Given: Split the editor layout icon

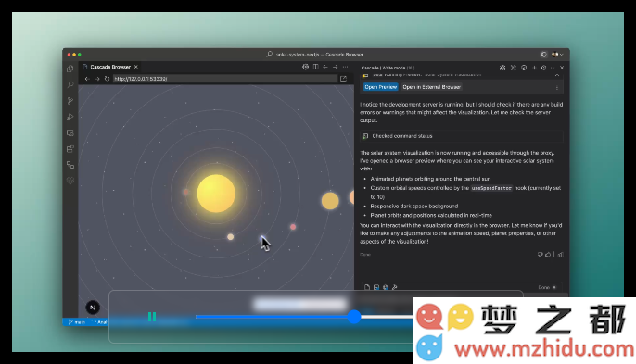Looking at the screenshot, I should [315, 67].
